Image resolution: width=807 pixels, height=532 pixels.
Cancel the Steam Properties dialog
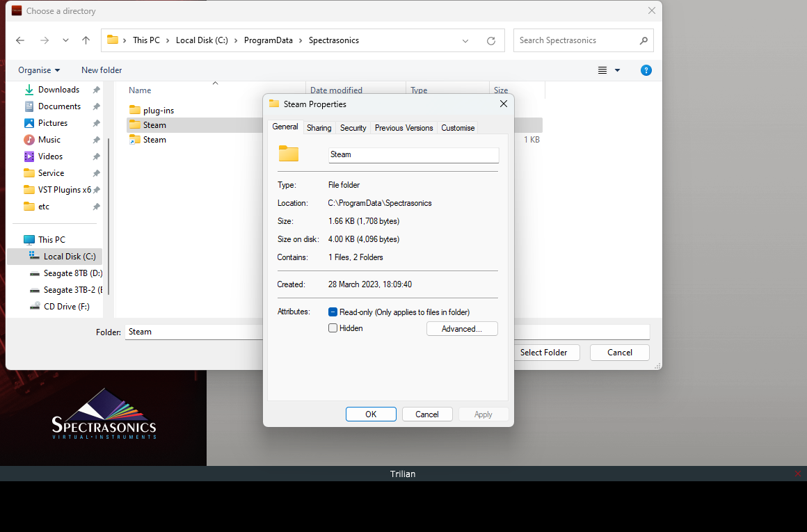[427, 414]
